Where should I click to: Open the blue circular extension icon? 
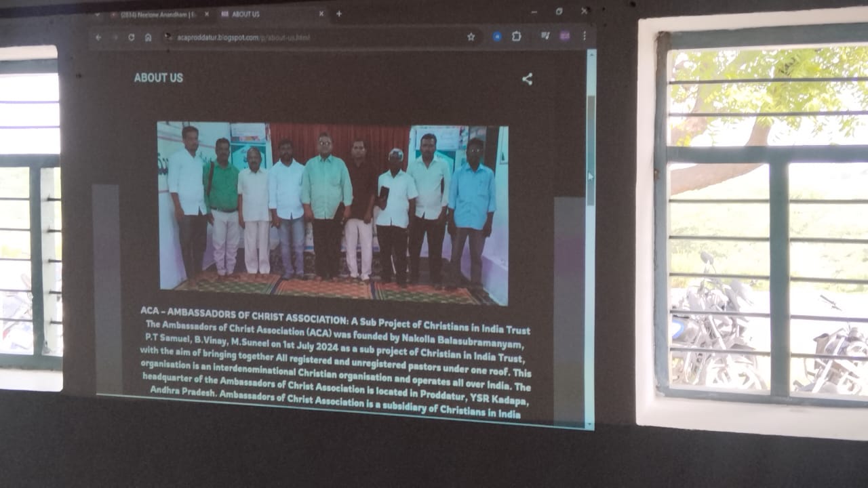click(x=497, y=37)
